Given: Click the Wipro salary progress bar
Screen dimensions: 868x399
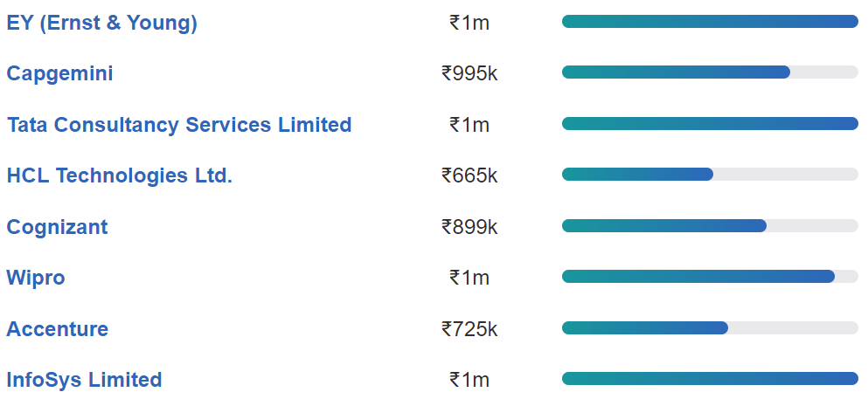Looking at the screenshot, I should point(711,276).
